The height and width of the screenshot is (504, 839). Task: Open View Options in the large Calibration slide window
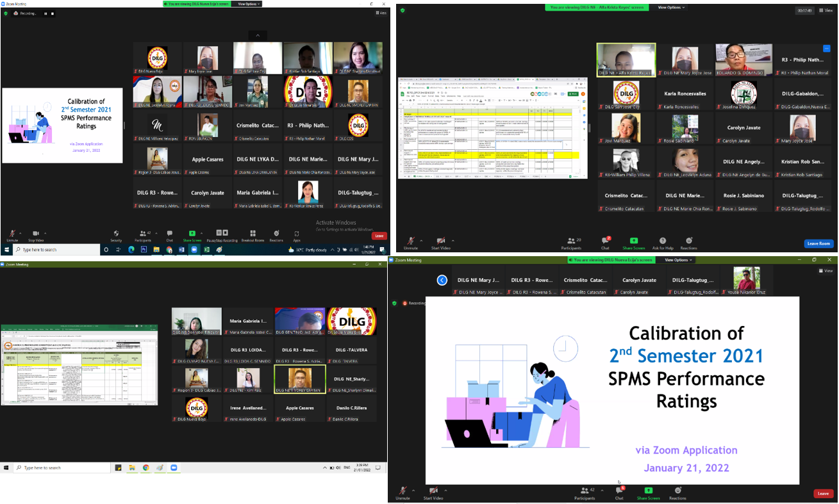[x=678, y=260]
